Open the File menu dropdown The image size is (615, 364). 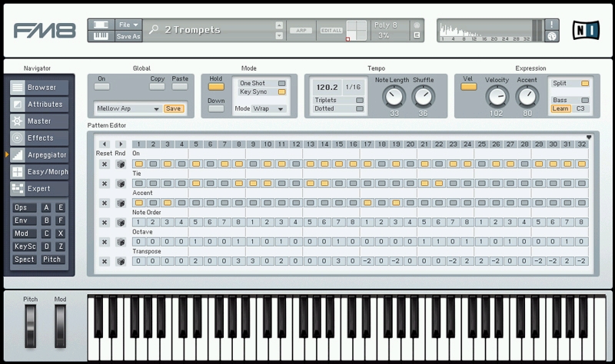tap(128, 25)
